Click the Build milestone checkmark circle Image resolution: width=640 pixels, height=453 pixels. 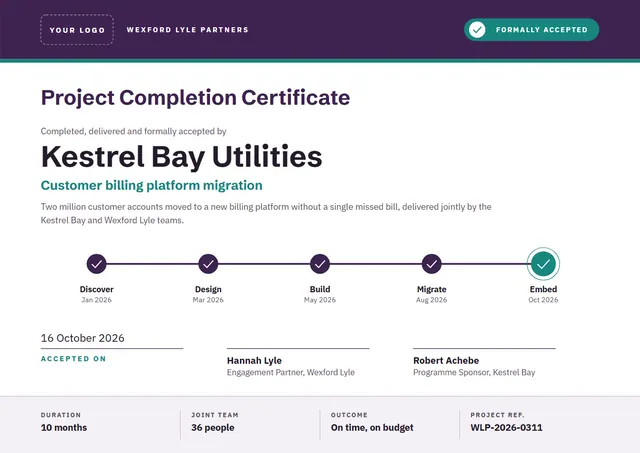(320, 264)
